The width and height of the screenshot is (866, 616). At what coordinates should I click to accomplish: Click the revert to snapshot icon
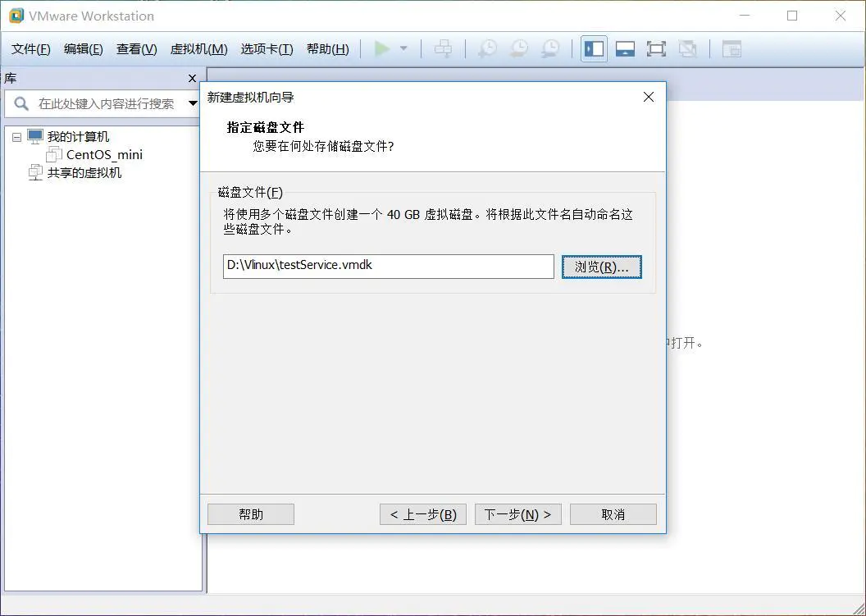pos(518,48)
